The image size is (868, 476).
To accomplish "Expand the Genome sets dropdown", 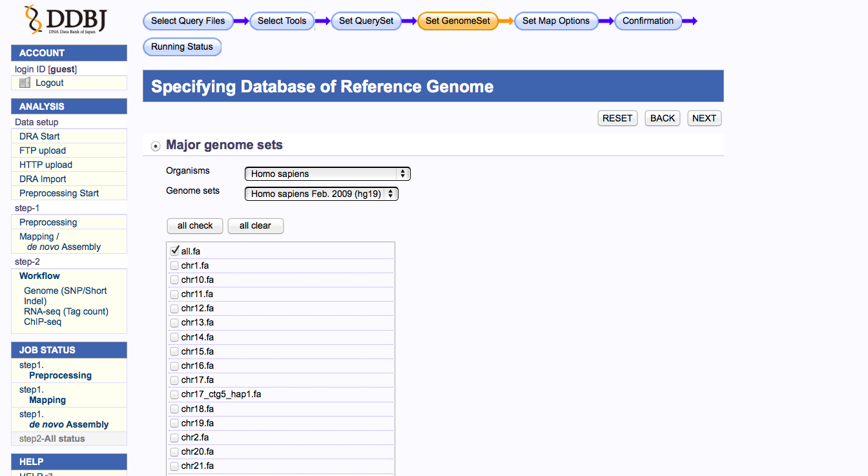I will tap(321, 194).
